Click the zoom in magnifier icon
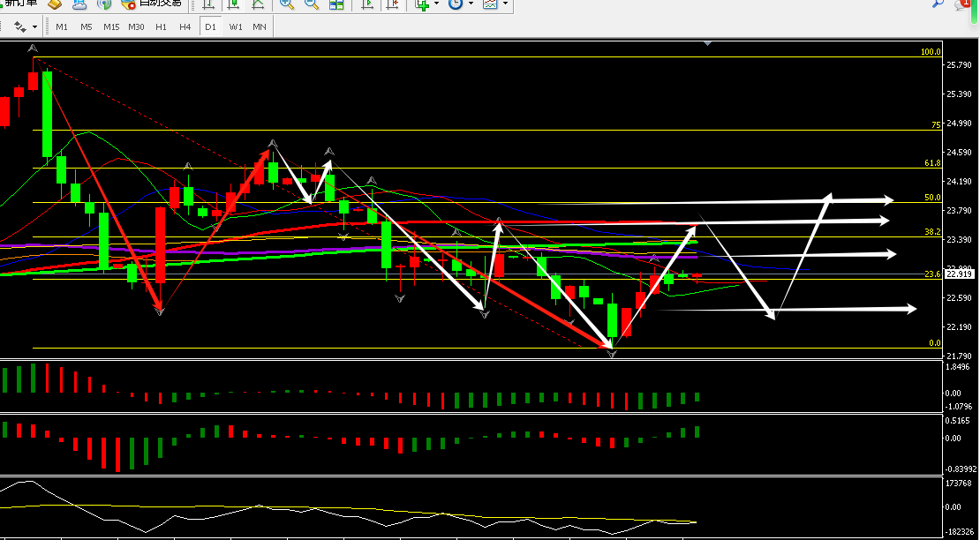980x540 pixels. click(287, 4)
